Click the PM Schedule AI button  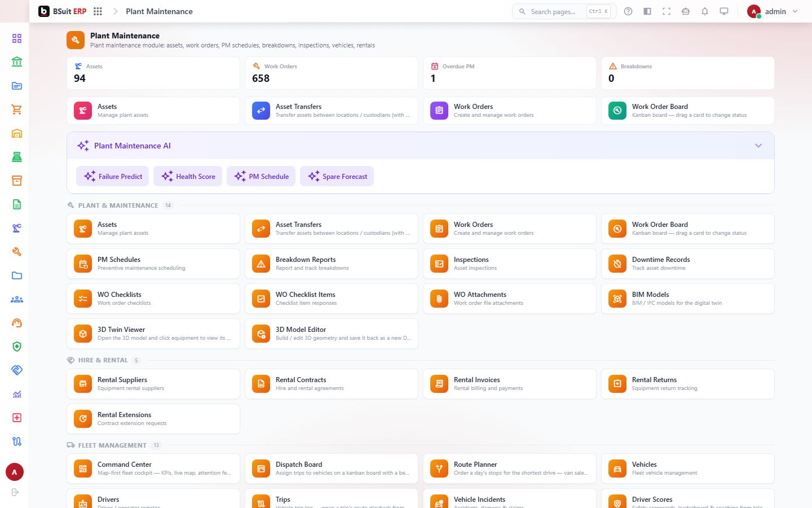click(x=261, y=176)
